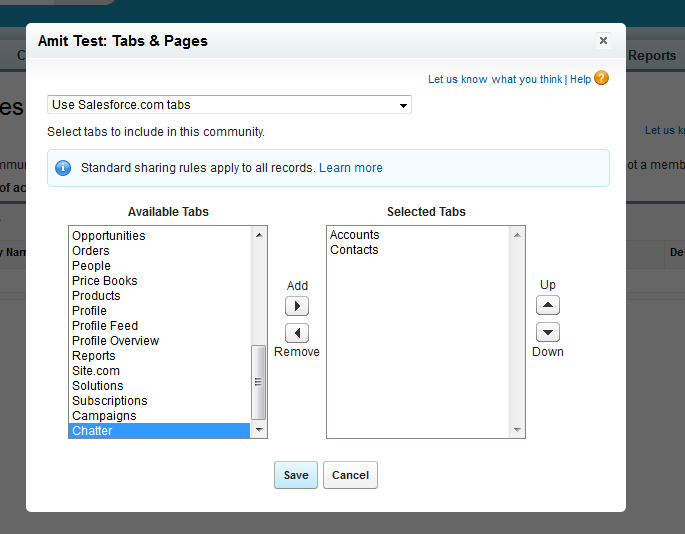This screenshot has height=534, width=685.
Task: Click Selected Tabs scroll down arrow
Action: (x=517, y=430)
